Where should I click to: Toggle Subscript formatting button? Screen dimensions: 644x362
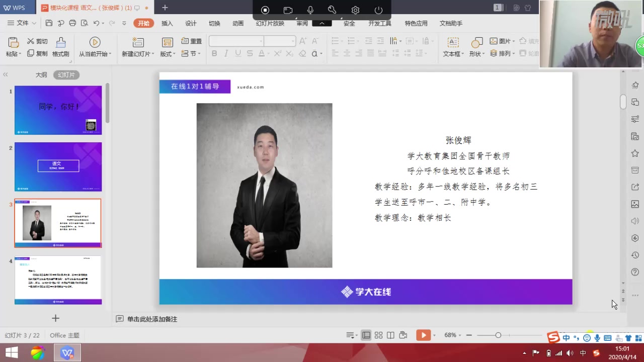tap(289, 53)
